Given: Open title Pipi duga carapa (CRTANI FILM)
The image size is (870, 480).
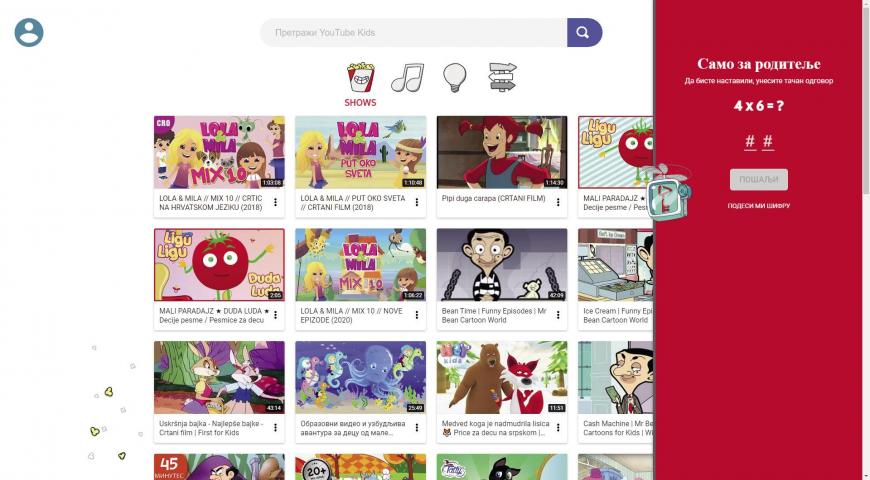Looking at the screenshot, I should 493,198.
